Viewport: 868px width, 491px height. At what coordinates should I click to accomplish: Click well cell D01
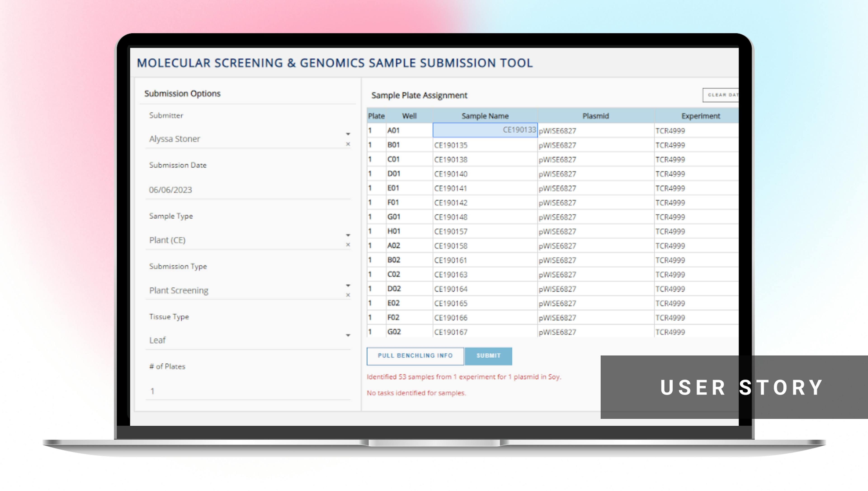point(409,174)
